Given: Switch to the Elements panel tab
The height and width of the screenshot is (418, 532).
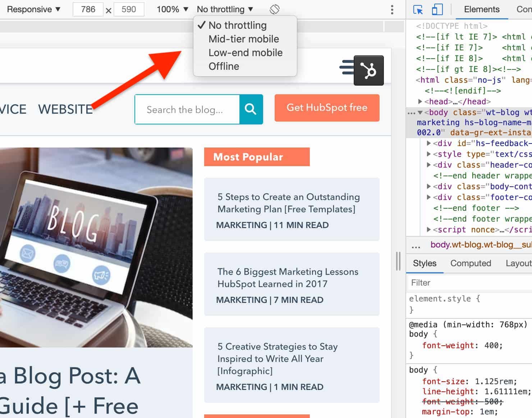Looking at the screenshot, I should 481,9.
